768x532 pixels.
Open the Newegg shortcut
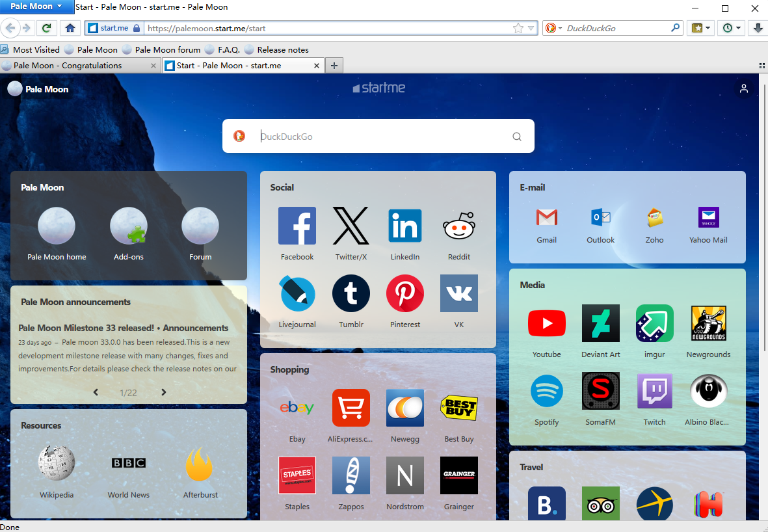(404, 408)
